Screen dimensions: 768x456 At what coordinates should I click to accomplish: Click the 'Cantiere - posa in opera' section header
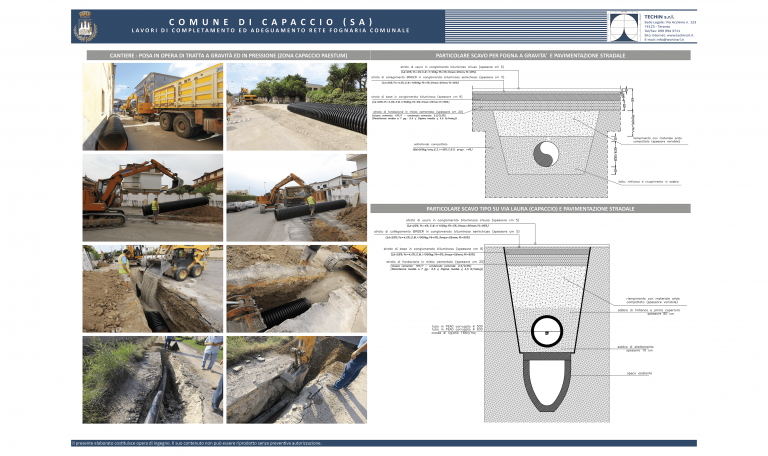click(x=224, y=56)
